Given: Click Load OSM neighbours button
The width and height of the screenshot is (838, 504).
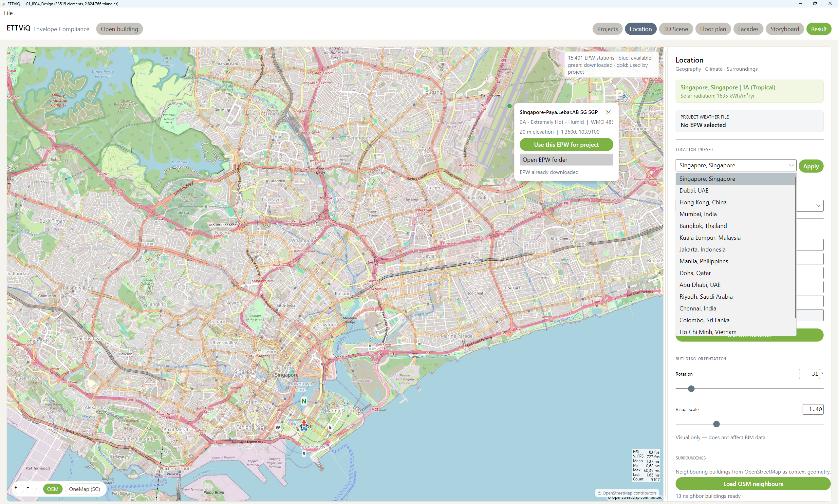Looking at the screenshot, I should (753, 484).
